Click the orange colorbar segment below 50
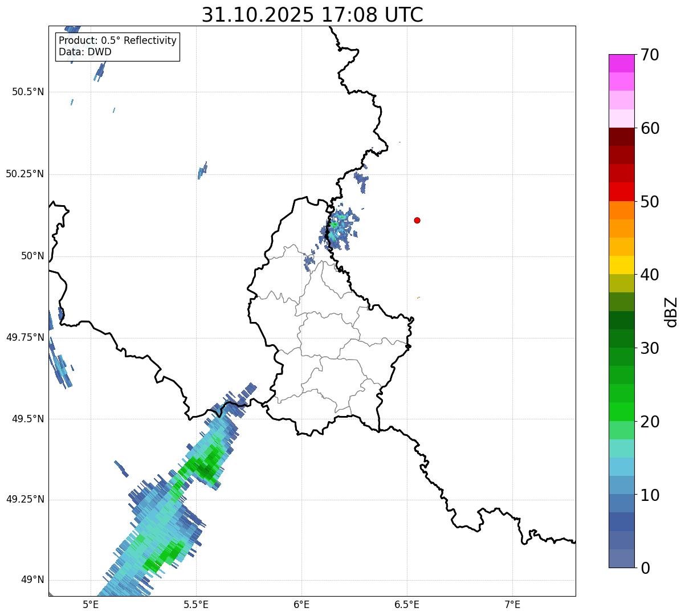This screenshot has width=685, height=616. click(x=621, y=210)
